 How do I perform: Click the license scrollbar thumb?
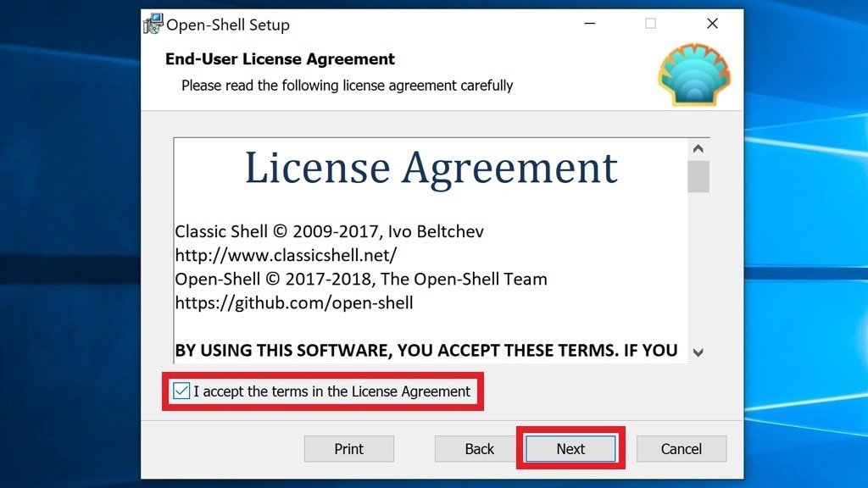(698, 177)
